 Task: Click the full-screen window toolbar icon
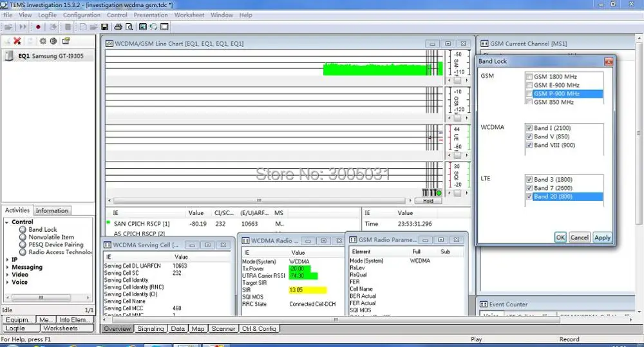coord(165,27)
